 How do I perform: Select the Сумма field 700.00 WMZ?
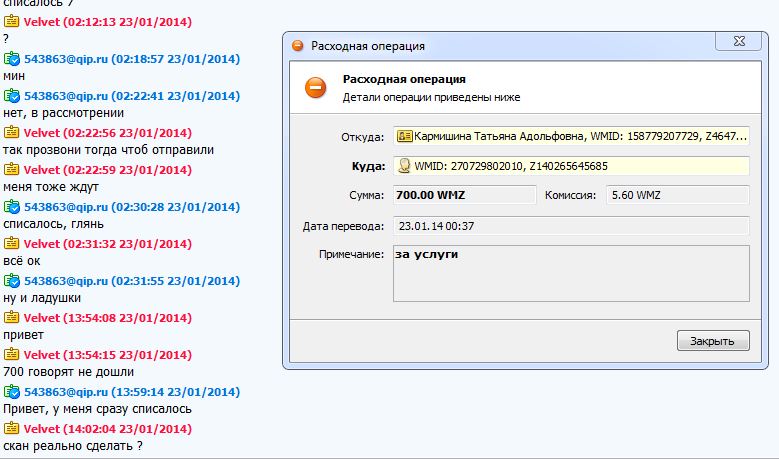pos(465,195)
